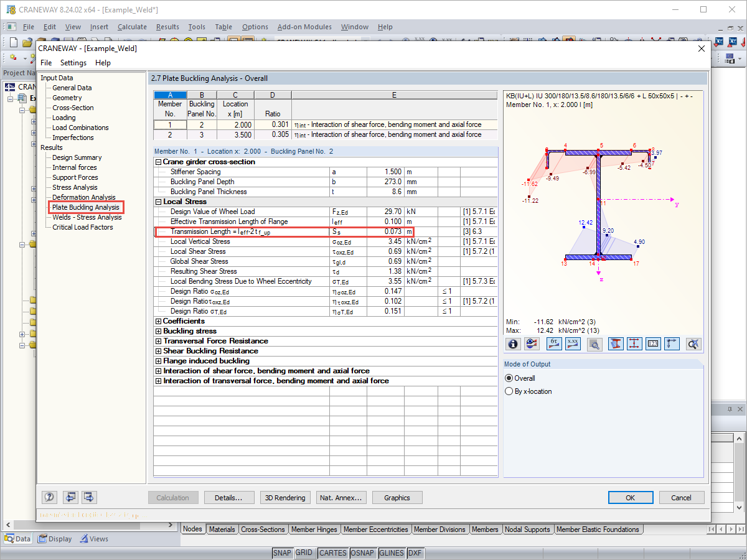Switch to Materials tab in main window
The height and width of the screenshot is (560, 747).
tap(222, 530)
